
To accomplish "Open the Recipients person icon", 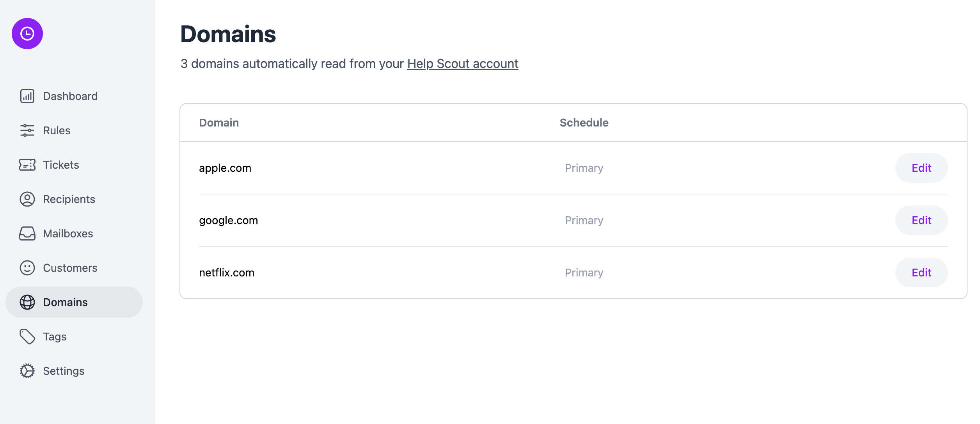I will tap(27, 199).
